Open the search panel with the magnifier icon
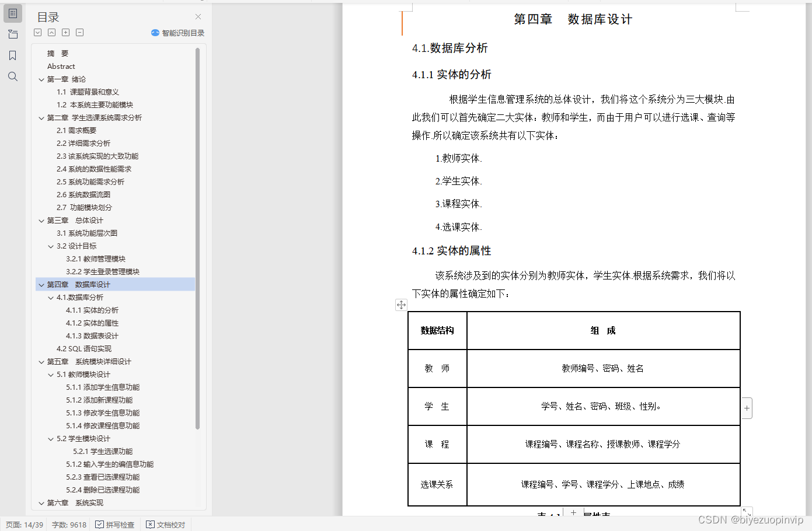Image resolution: width=812 pixels, height=531 pixels. pos(12,76)
